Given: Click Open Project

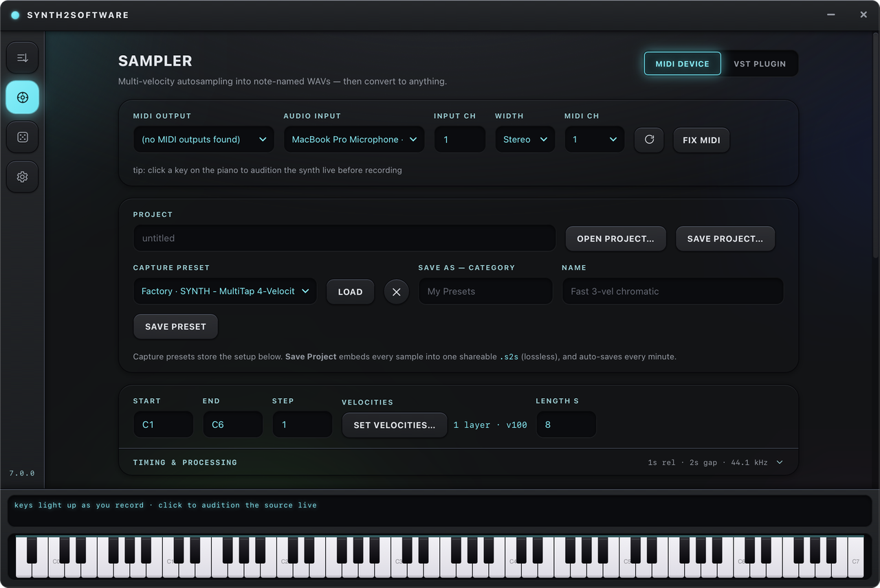Looking at the screenshot, I should click(x=616, y=238).
